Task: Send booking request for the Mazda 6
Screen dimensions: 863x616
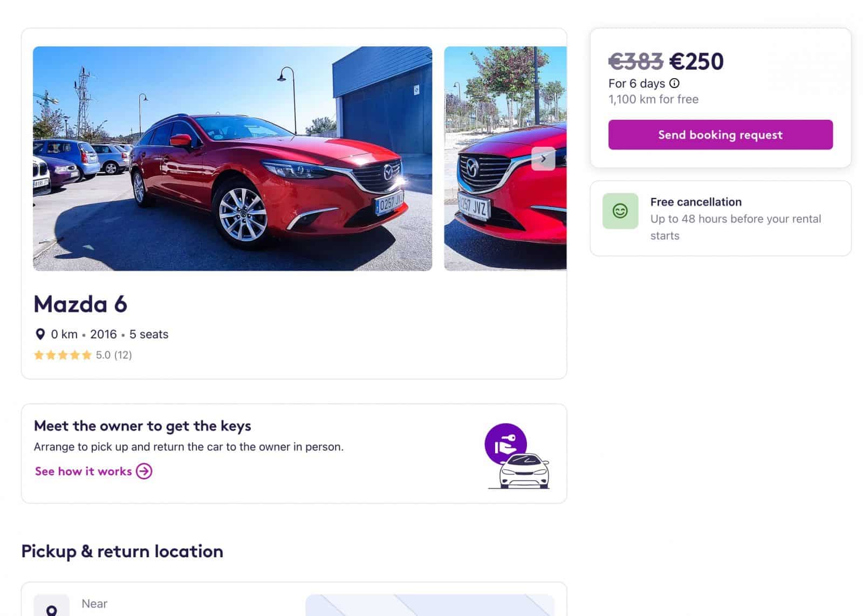Action: 720,135
